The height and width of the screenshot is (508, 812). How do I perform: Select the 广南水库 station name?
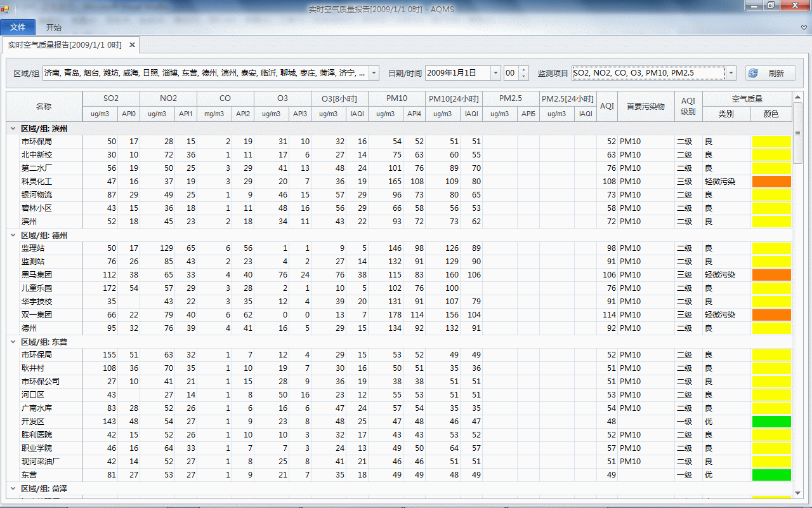(37, 408)
